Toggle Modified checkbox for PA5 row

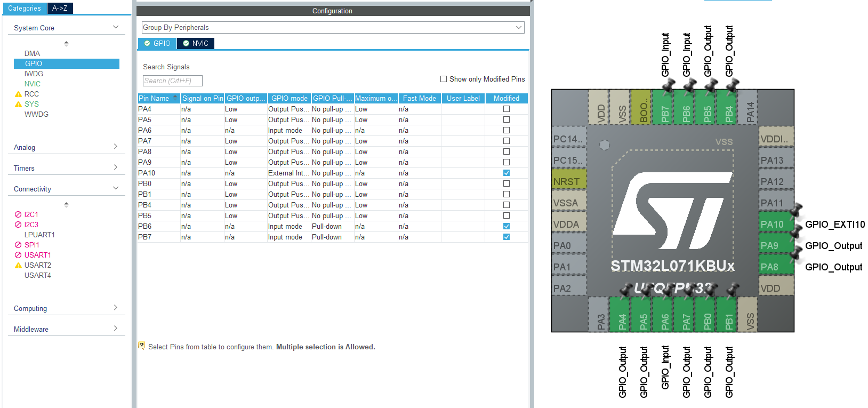[507, 119]
